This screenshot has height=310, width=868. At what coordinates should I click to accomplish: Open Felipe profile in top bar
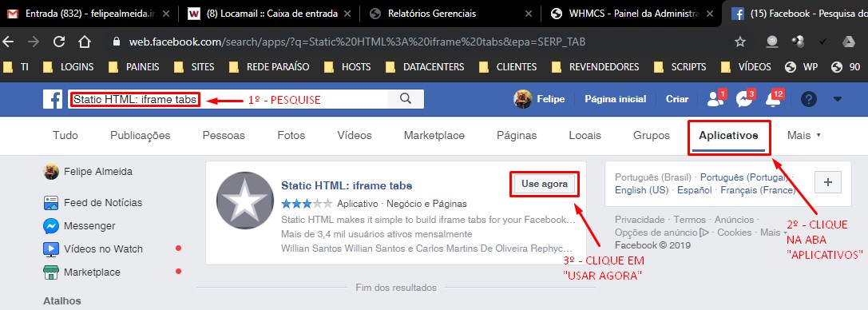point(540,99)
